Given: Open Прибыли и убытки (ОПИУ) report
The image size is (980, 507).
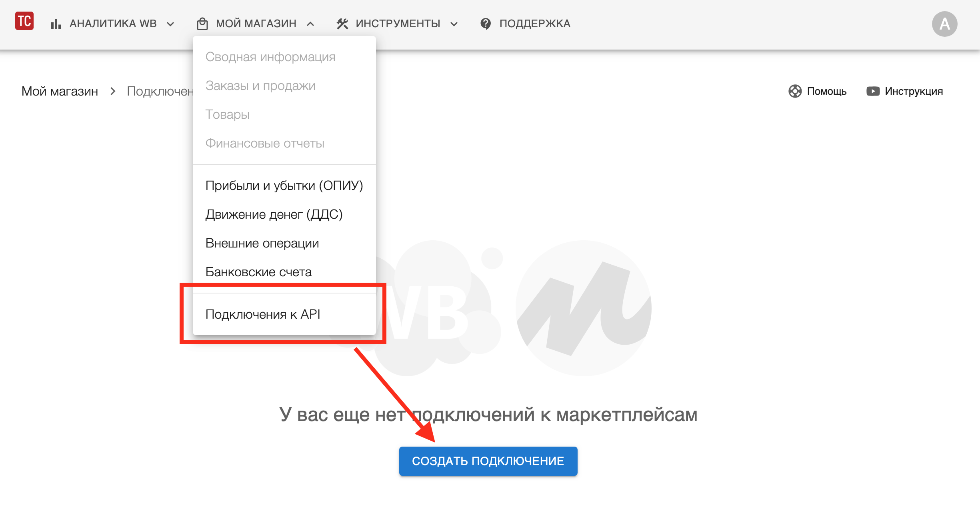Looking at the screenshot, I should click(284, 186).
